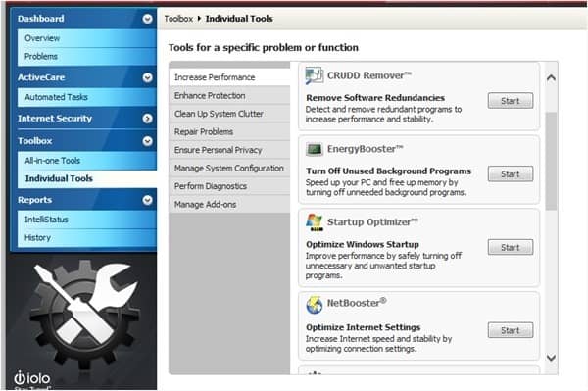Screen dimensions: 588x391
Task: Start the NetBooster tool
Action: tap(511, 330)
